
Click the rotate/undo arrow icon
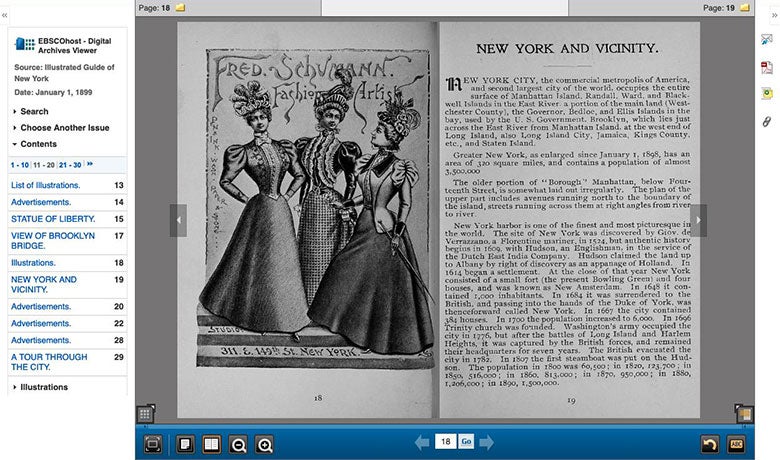tap(710, 444)
